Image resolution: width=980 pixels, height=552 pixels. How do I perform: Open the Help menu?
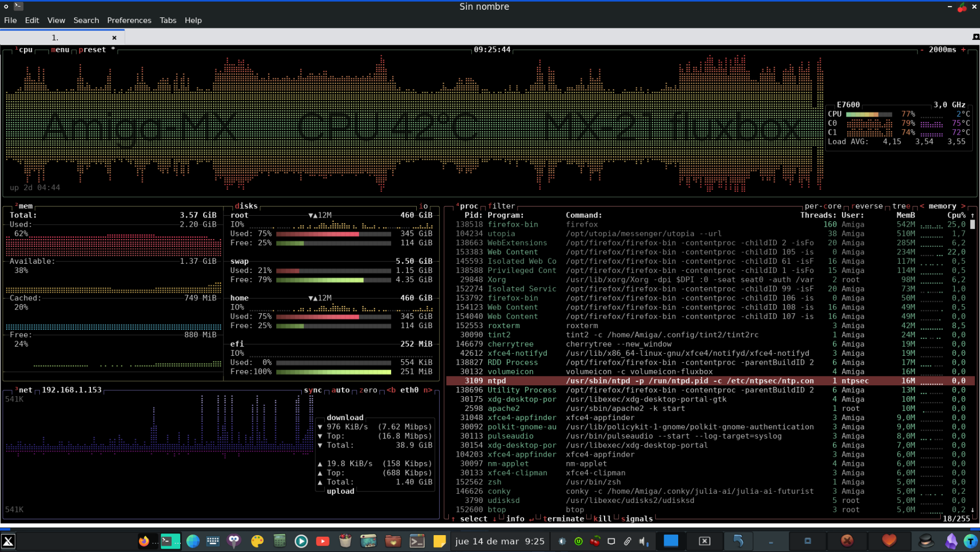point(193,20)
